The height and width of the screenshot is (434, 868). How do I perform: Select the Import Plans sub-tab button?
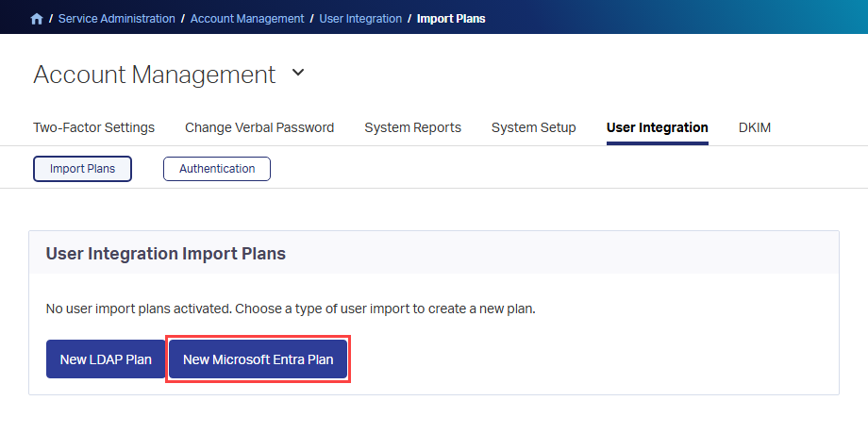[82, 169]
